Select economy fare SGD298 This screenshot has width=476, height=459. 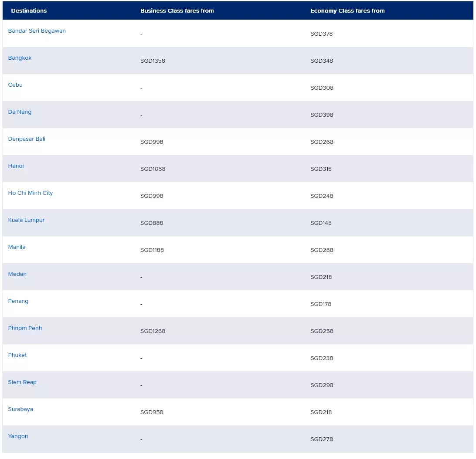pos(322,385)
